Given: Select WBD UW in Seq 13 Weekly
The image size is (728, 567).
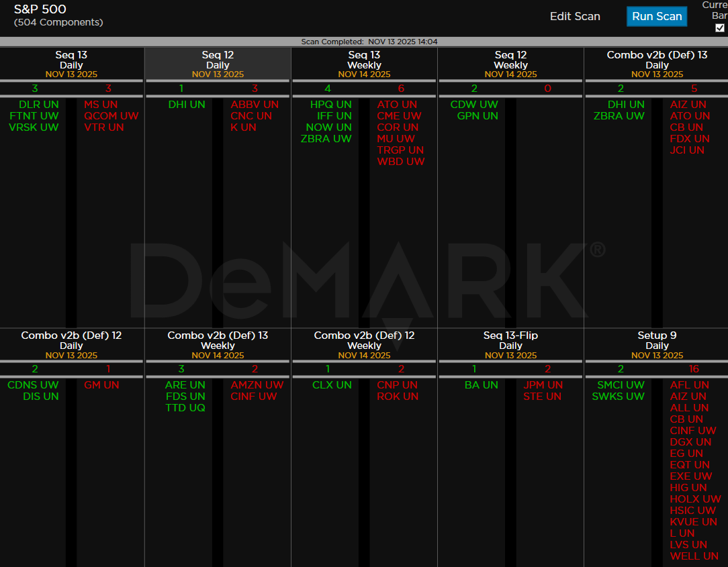Looking at the screenshot, I should [400, 162].
